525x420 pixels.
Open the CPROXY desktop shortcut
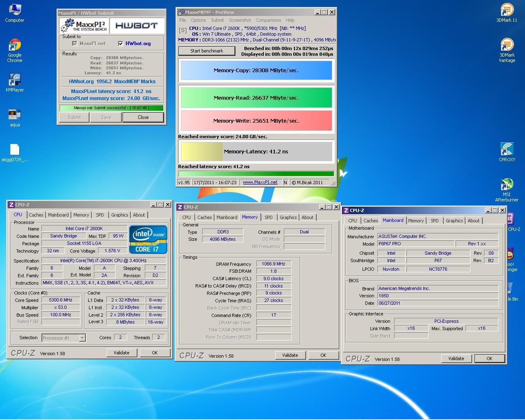coord(507,152)
